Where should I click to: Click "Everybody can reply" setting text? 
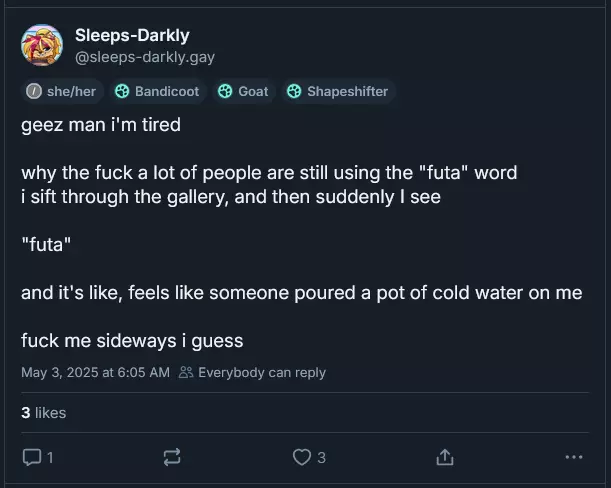click(262, 373)
